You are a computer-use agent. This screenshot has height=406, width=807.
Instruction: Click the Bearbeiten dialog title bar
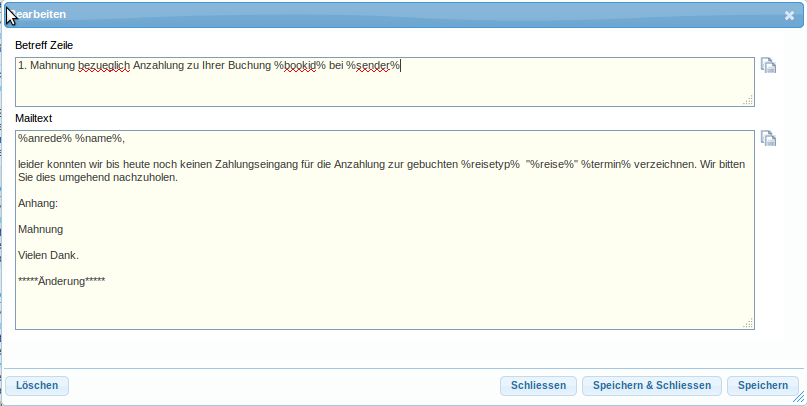point(400,15)
